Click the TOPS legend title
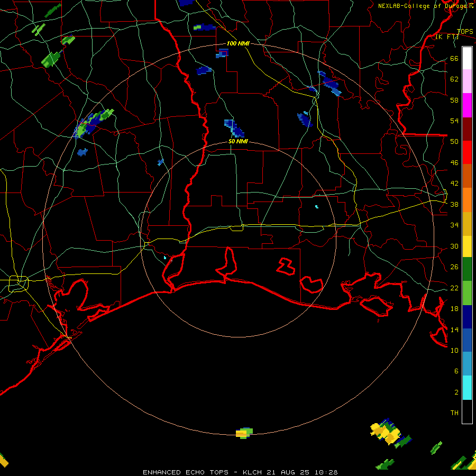 point(465,32)
